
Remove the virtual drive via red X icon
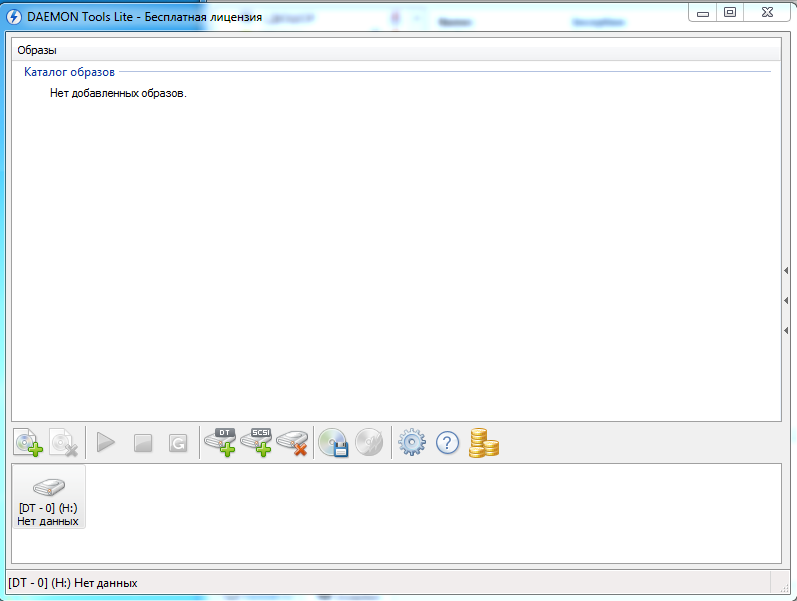tap(292, 443)
